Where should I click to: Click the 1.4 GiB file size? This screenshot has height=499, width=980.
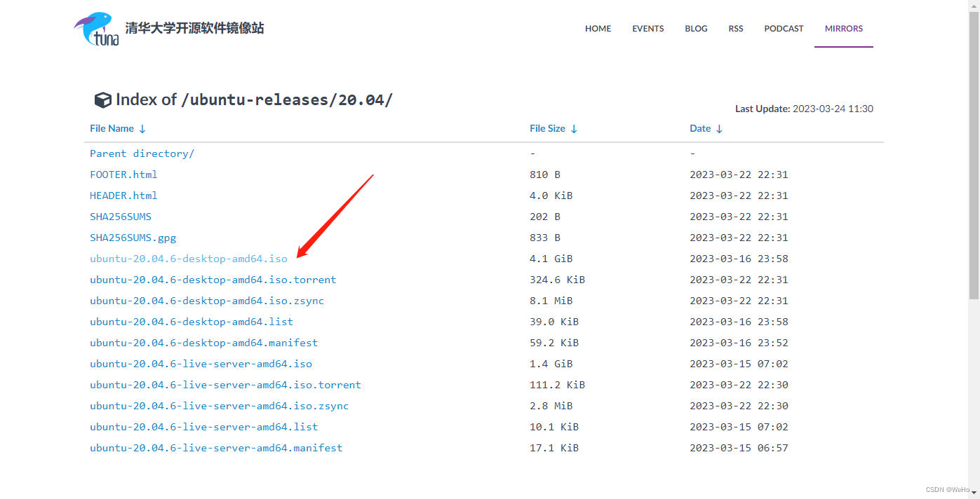click(551, 364)
